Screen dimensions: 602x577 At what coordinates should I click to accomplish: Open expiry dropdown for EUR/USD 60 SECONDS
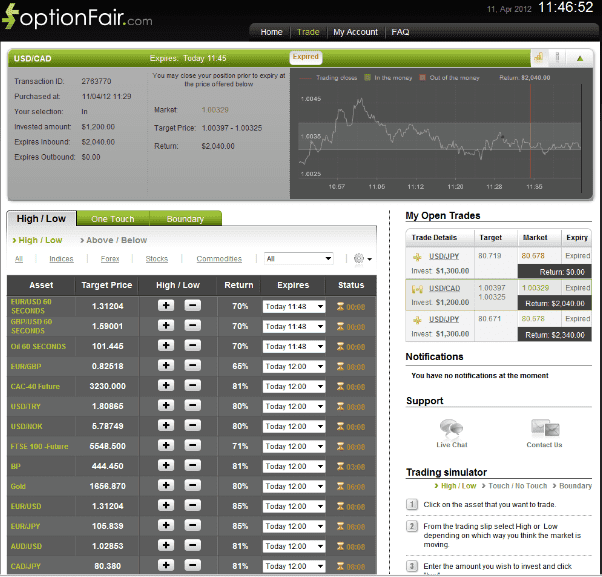pyautogui.click(x=294, y=306)
